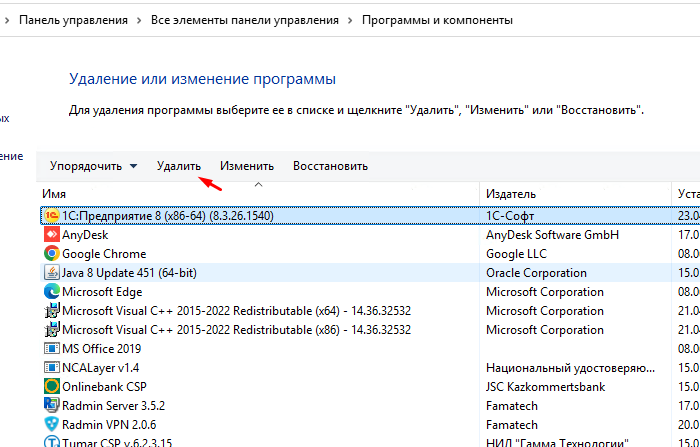The height and width of the screenshot is (447, 700).
Task: Click the Изменить toolbar button
Action: [247, 166]
